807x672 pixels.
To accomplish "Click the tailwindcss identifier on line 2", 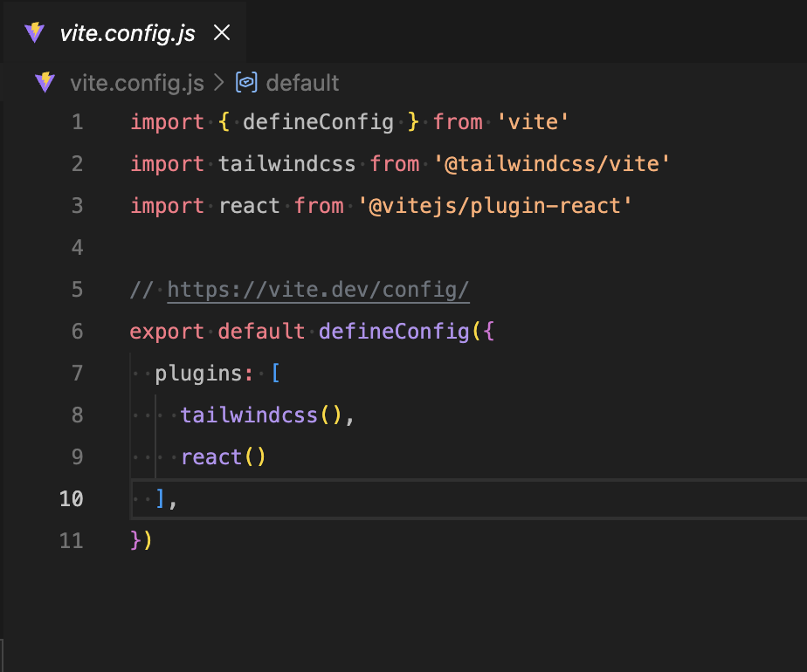I will [x=286, y=164].
